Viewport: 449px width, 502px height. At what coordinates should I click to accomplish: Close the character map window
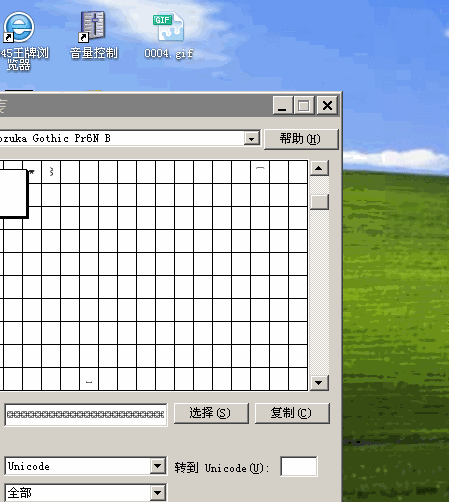coord(327,106)
